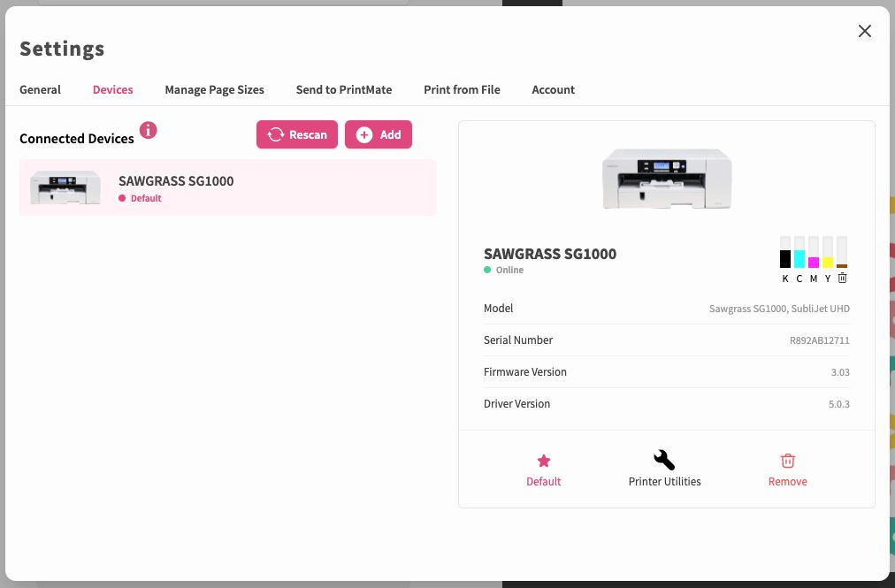Click model value Sawgrass SG1000, SubliJet UHD
The height and width of the screenshot is (588, 895).
click(779, 309)
